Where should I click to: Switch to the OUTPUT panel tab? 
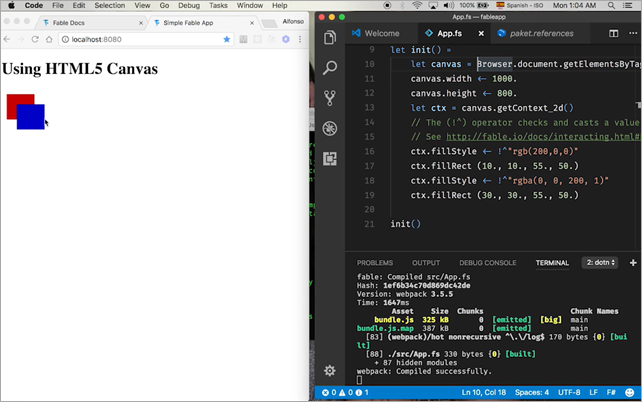click(x=426, y=263)
